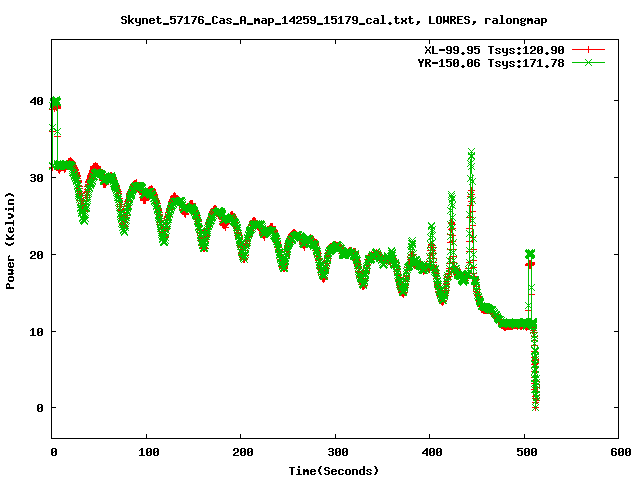Image resolution: width=640 pixels, height=480 pixels.
Task: Click x-axis tick label 400
Action: 432,452
